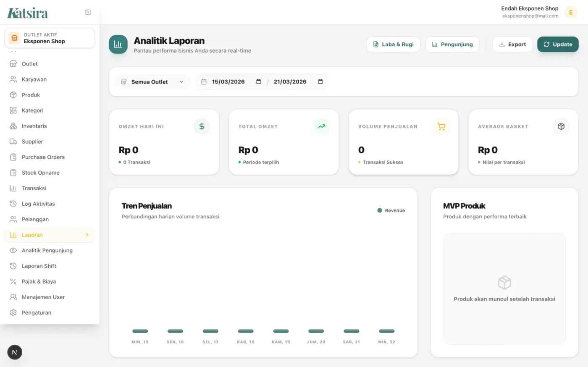The width and height of the screenshot is (588, 367).
Task: Click the Pengunjung button in header
Action: (x=452, y=44)
